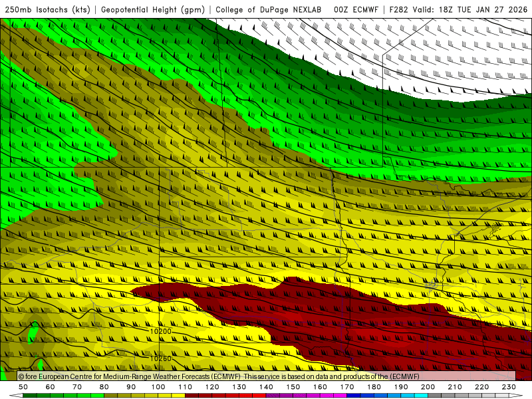Click the 10200 height contour label
The width and height of the screenshot is (532, 399).
coord(161,331)
